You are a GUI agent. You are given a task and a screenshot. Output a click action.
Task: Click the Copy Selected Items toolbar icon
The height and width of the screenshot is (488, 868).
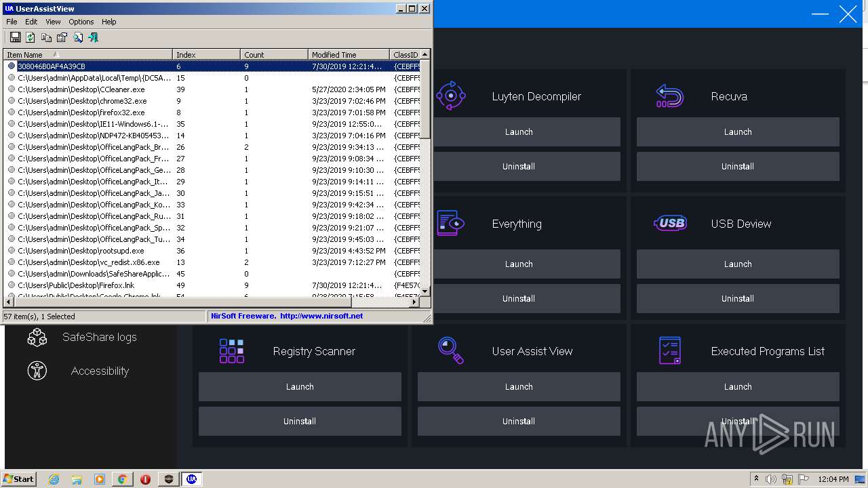[46, 37]
